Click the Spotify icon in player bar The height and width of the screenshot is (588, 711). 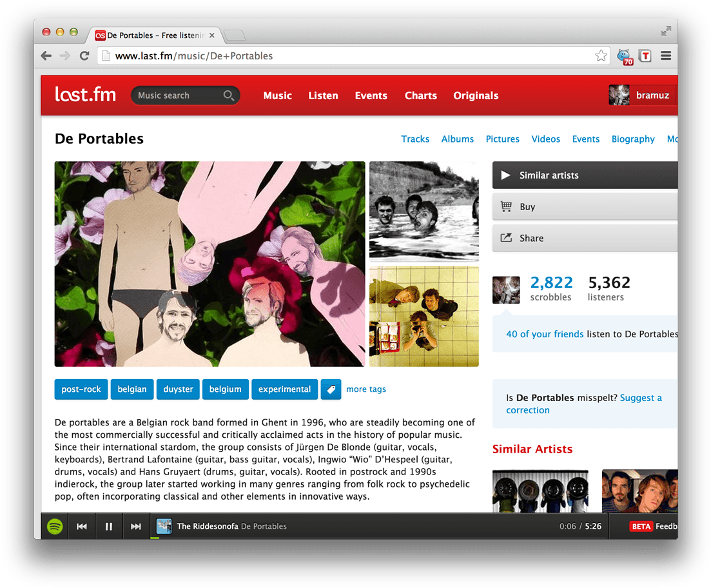pos(55,526)
